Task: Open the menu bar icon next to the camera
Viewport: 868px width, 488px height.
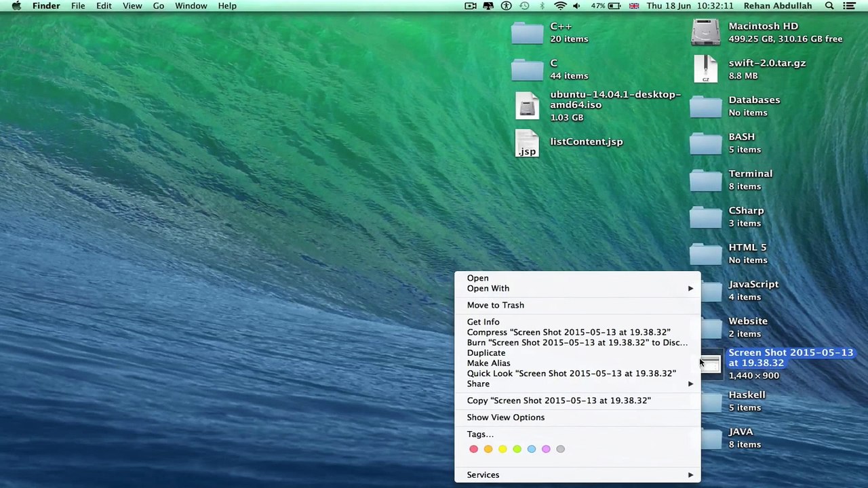Action: tap(488, 6)
